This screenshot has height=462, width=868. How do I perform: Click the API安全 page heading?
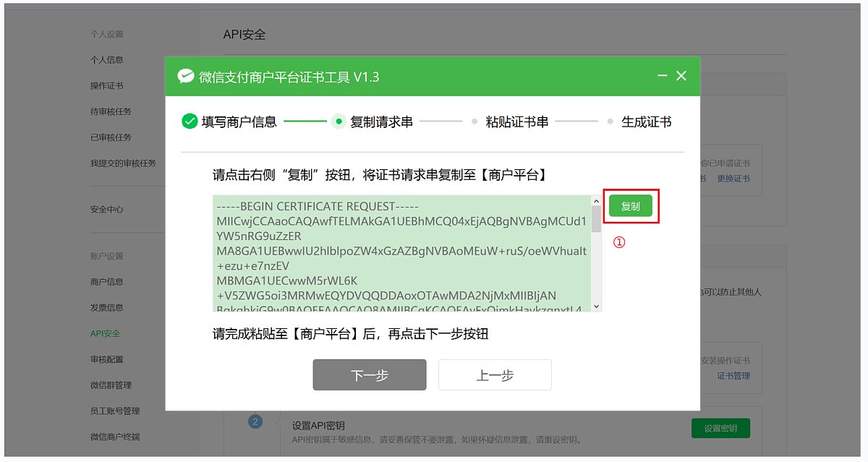coord(244,34)
